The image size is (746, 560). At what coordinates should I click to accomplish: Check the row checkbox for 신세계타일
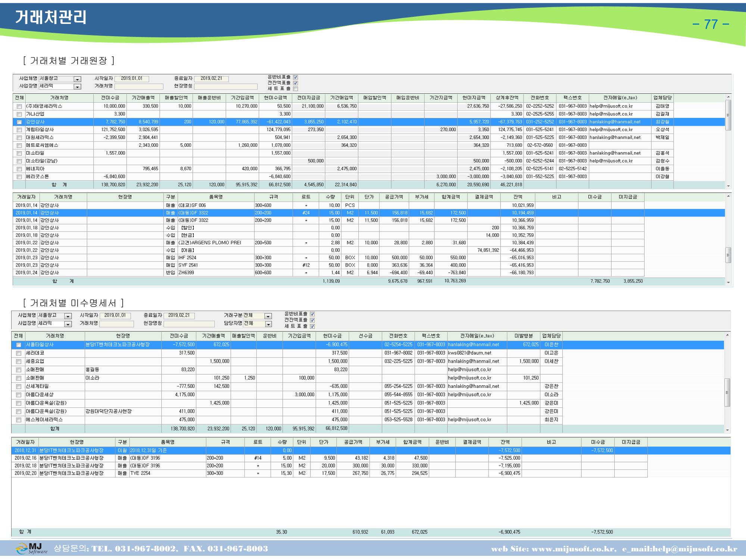point(19,386)
